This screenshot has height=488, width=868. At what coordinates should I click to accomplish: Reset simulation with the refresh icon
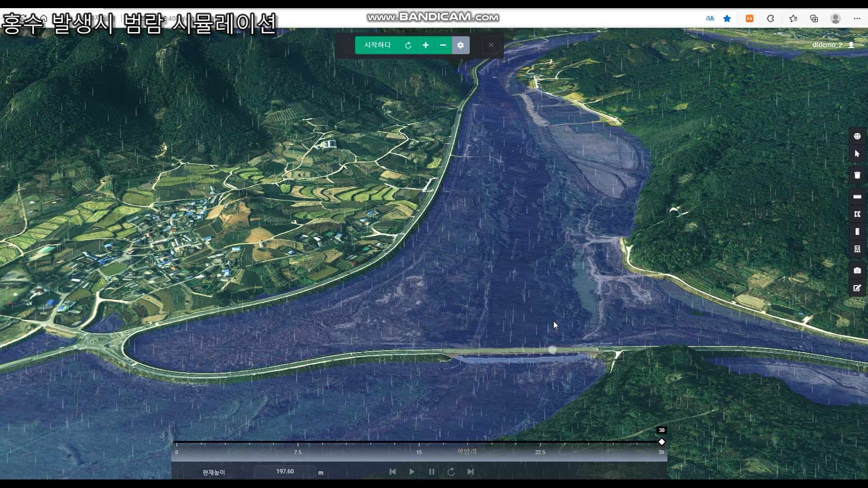pyautogui.click(x=408, y=45)
